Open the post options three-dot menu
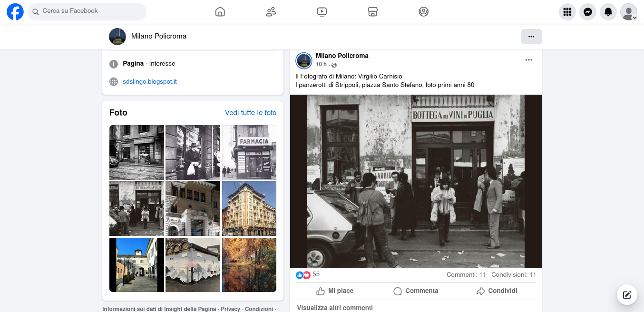The image size is (644, 312). point(529,60)
